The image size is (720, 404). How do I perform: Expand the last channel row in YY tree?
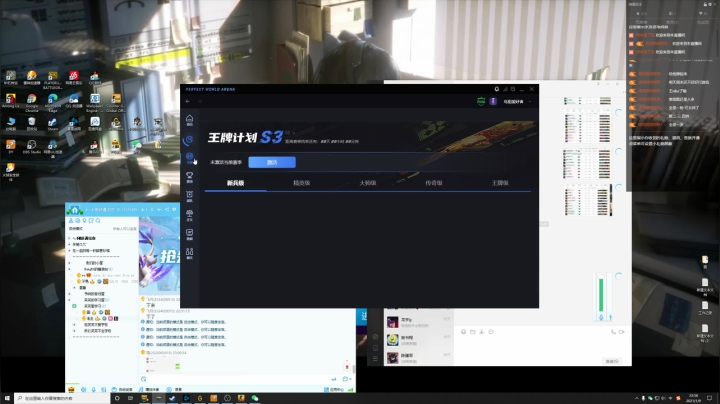coord(74,331)
